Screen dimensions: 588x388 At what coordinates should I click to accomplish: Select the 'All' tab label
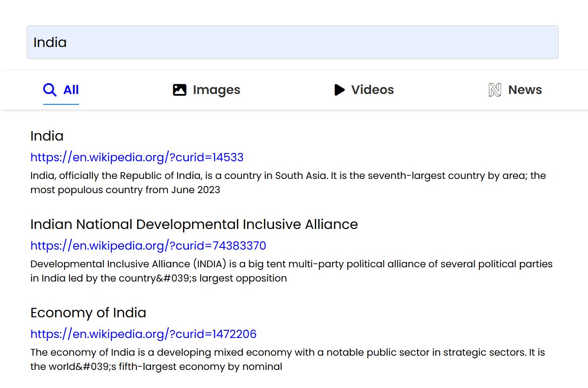[x=71, y=90]
